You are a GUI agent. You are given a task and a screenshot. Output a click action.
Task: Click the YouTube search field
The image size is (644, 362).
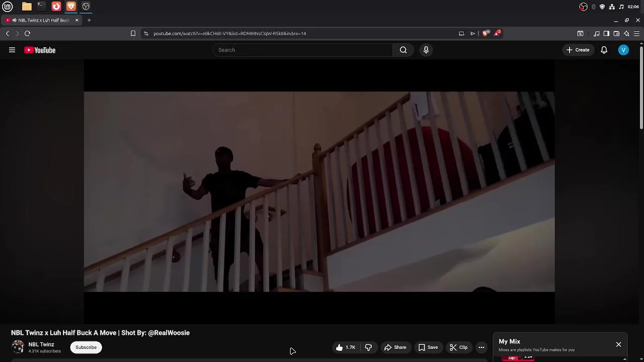coord(303,50)
